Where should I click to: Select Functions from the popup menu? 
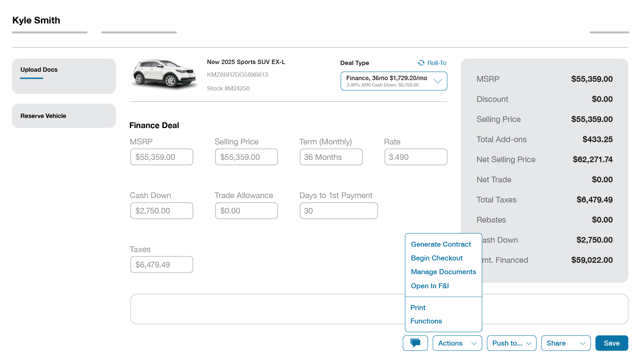pyautogui.click(x=426, y=321)
